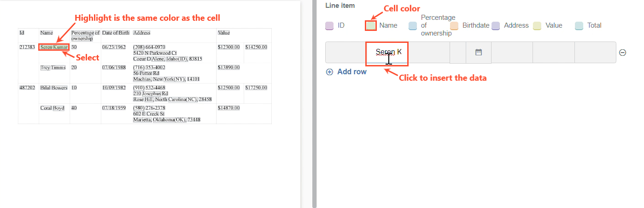
Task: Click the plus circle icon beside Add row
Action: pos(329,72)
